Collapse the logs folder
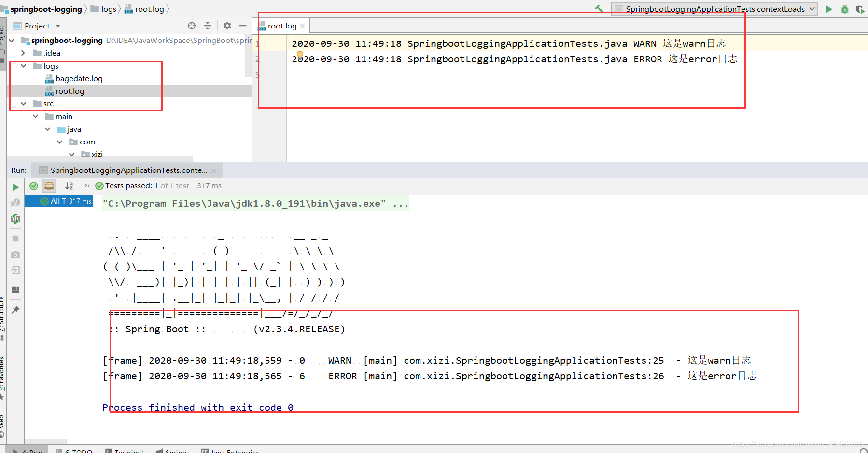Viewport: 868px width, 453px height. tap(23, 66)
